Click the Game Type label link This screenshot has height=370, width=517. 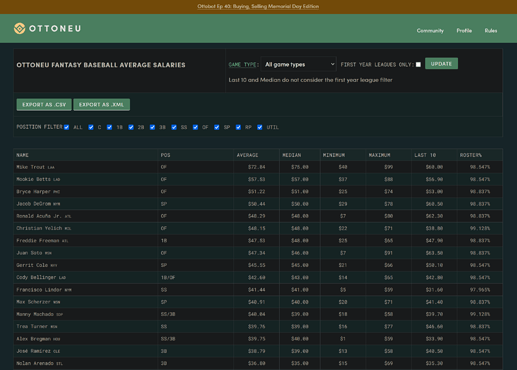click(x=242, y=64)
